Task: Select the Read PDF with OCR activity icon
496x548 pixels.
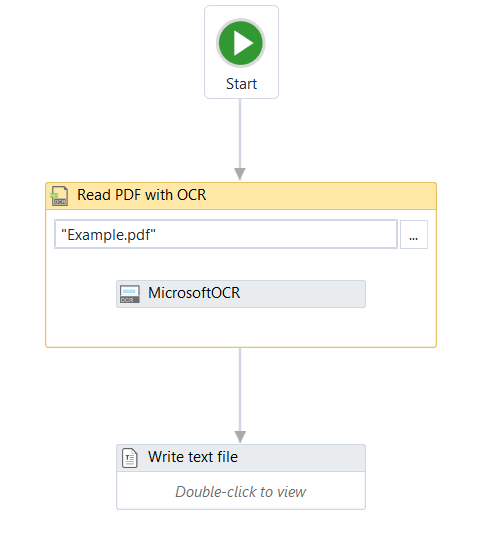Action: coord(59,196)
